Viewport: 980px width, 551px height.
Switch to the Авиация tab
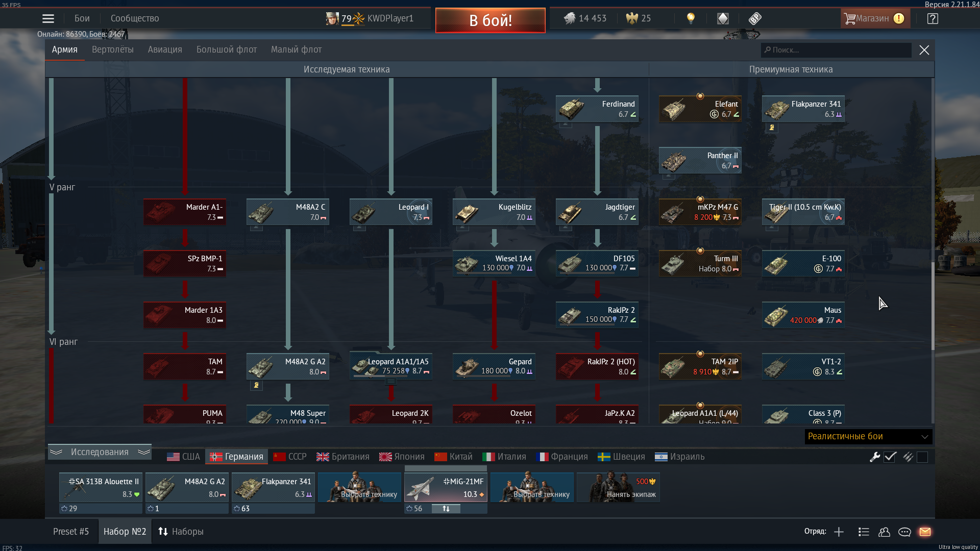click(x=165, y=49)
